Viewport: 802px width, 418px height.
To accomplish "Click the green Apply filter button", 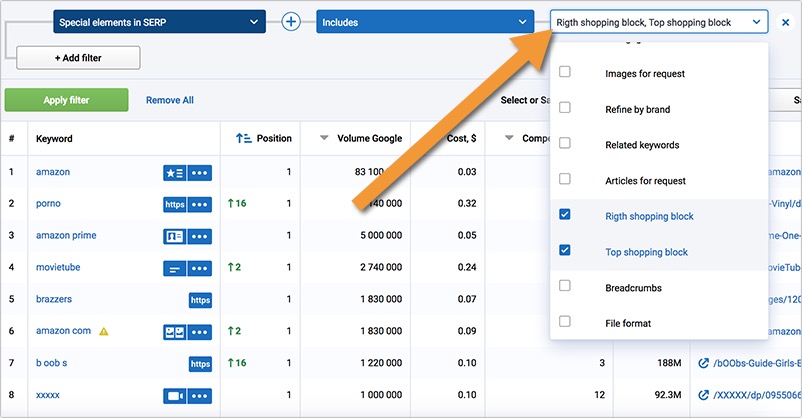I will click(66, 100).
